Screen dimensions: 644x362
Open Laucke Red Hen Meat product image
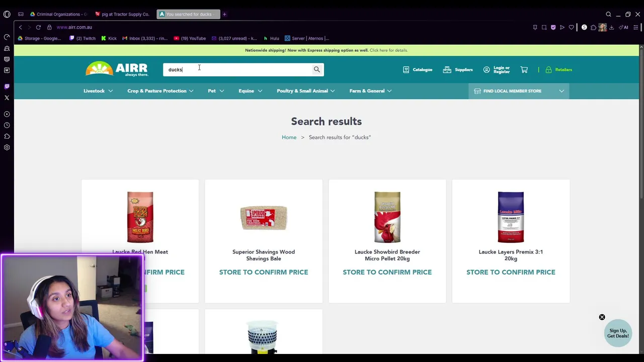pyautogui.click(x=140, y=217)
